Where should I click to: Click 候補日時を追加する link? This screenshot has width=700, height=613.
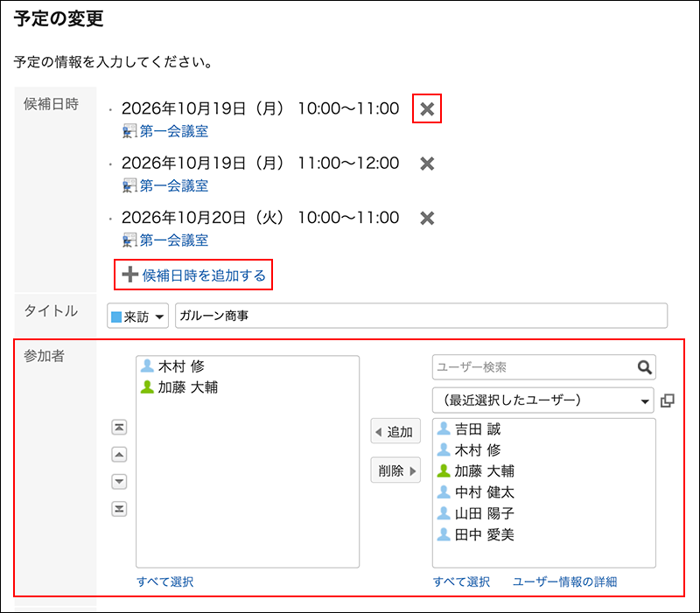(x=204, y=275)
